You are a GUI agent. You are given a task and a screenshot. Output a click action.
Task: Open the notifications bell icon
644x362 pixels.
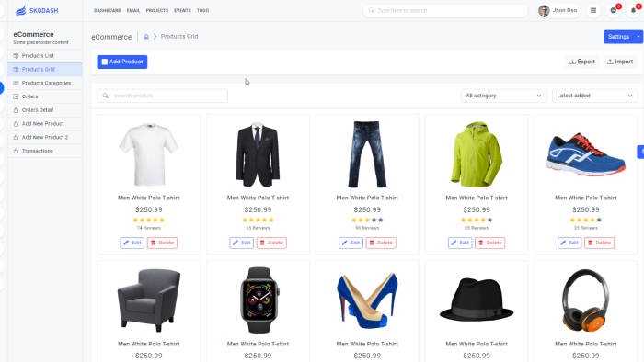click(x=633, y=11)
